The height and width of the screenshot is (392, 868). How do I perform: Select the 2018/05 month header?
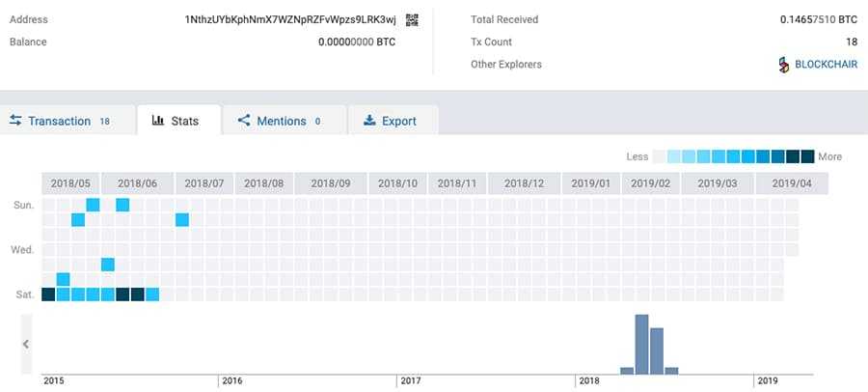[70, 182]
